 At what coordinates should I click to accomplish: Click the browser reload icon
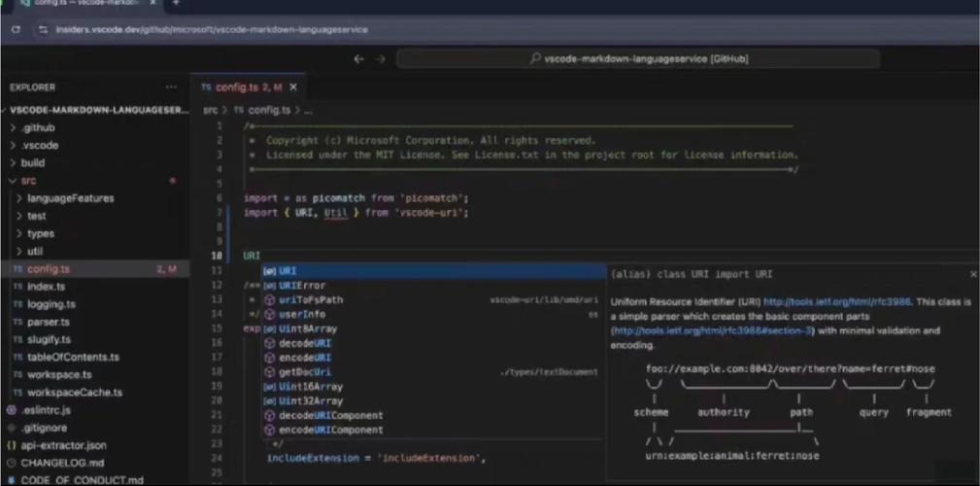coord(17,29)
